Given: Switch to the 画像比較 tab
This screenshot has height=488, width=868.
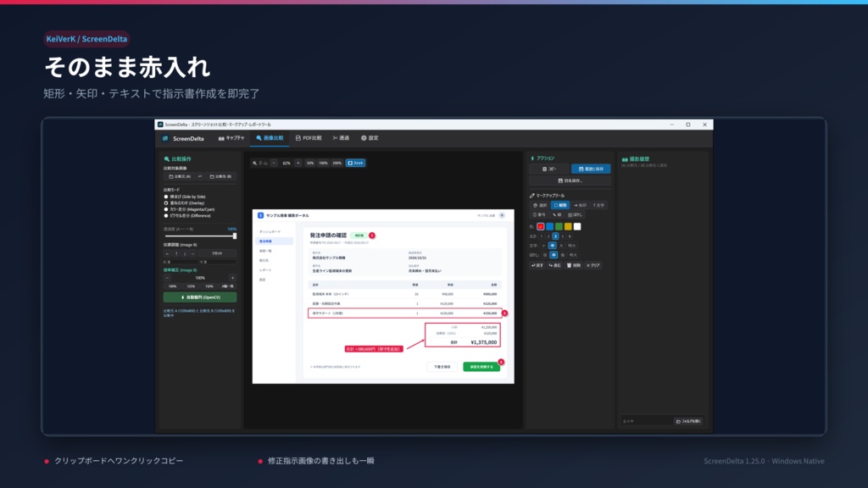Looking at the screenshot, I should pyautogui.click(x=270, y=138).
